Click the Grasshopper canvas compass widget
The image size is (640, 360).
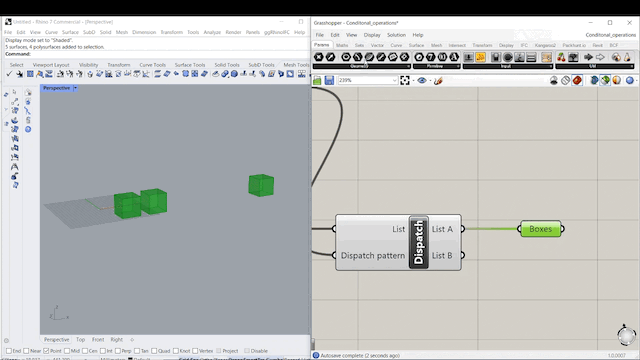pyautogui.click(x=626, y=335)
